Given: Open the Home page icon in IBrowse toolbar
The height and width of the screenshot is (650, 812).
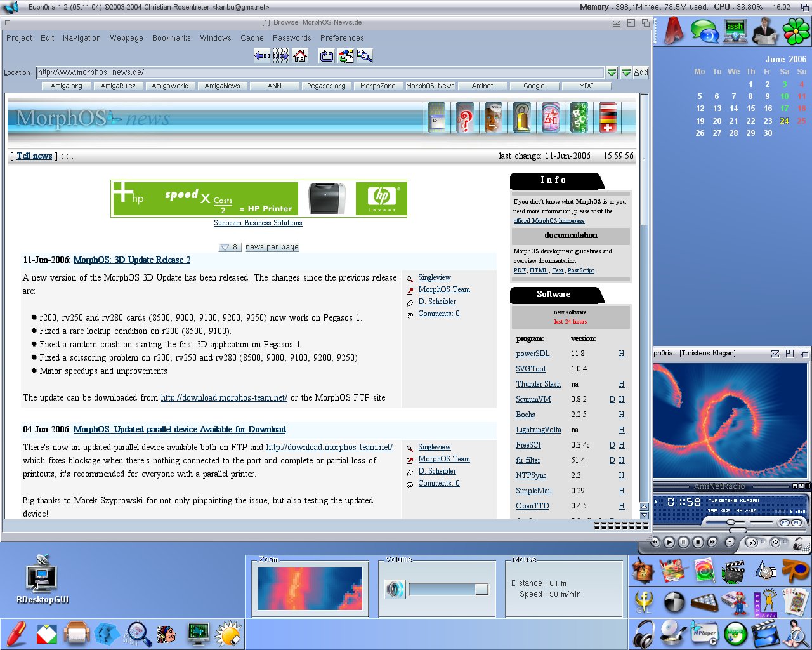Looking at the screenshot, I should [x=300, y=55].
